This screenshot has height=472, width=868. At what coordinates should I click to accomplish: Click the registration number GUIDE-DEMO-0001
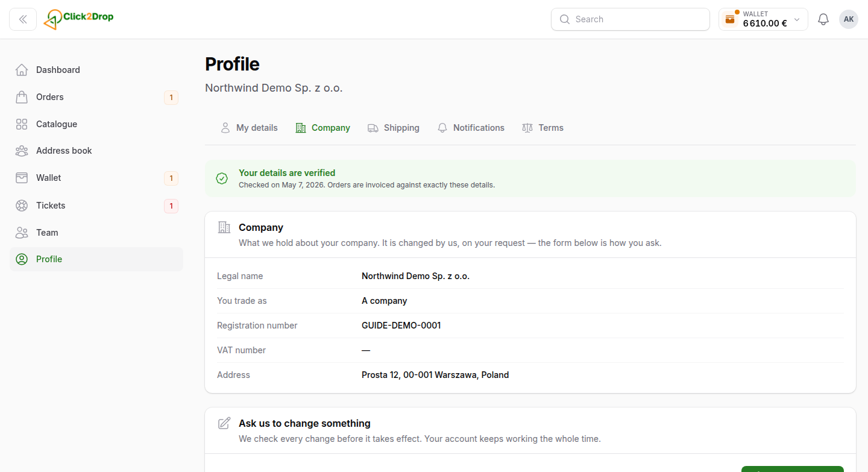click(x=401, y=326)
